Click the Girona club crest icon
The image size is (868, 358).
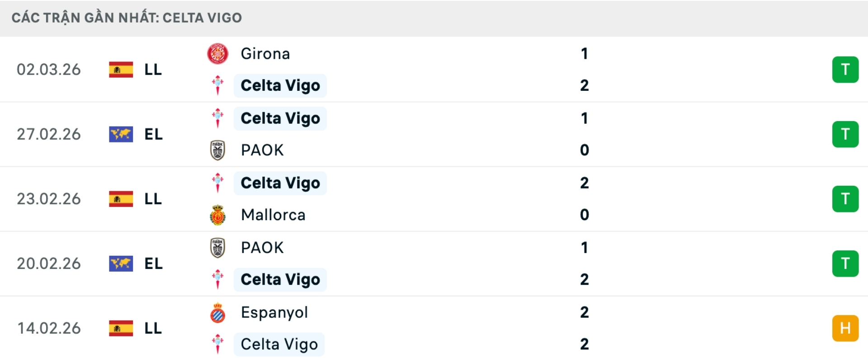click(218, 53)
